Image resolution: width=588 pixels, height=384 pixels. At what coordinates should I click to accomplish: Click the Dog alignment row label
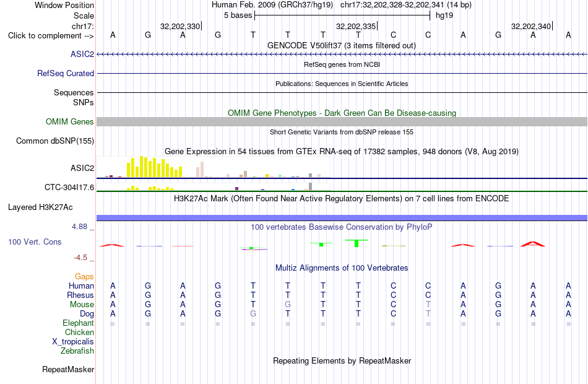(x=87, y=314)
